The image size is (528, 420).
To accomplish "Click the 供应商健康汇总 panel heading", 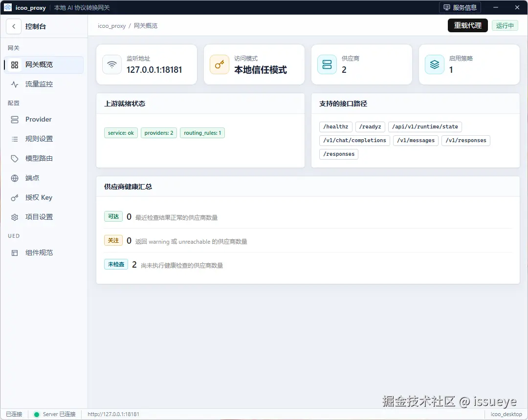I will click(x=128, y=187).
